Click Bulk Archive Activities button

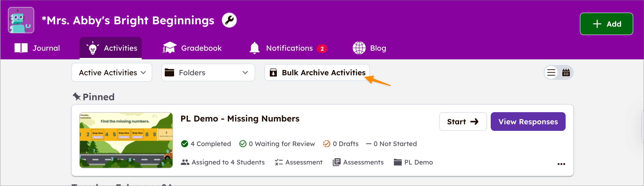(x=317, y=73)
